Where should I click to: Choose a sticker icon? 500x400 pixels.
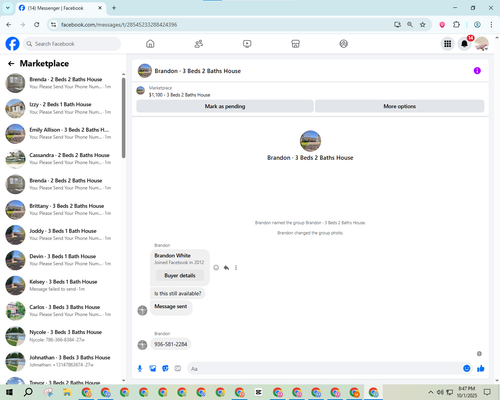[x=165, y=368]
